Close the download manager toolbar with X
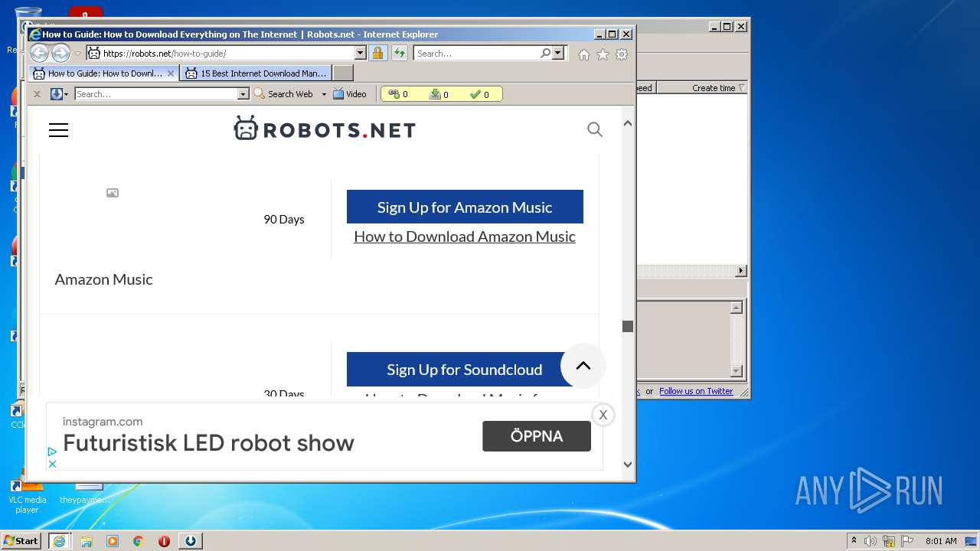This screenshot has height=551, width=980. pos(37,94)
